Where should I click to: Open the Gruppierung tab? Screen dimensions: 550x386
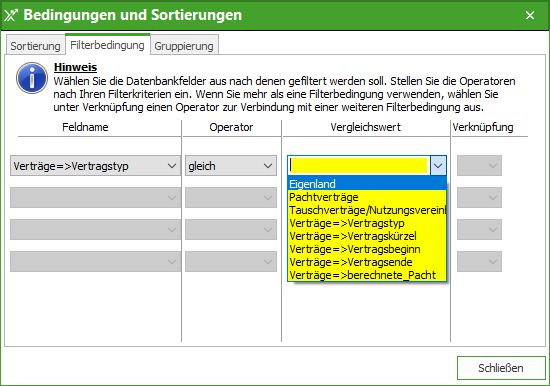pos(184,46)
